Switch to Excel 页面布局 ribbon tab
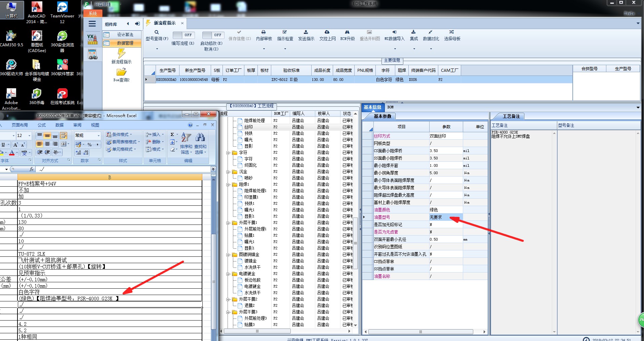 point(20,125)
